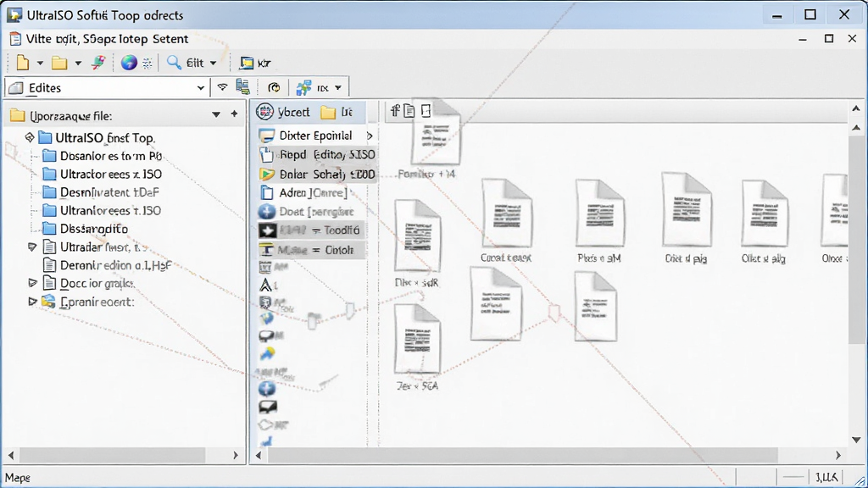Select the Dbsanior es torm folder
868x488 pixels.
pyautogui.click(x=103, y=156)
